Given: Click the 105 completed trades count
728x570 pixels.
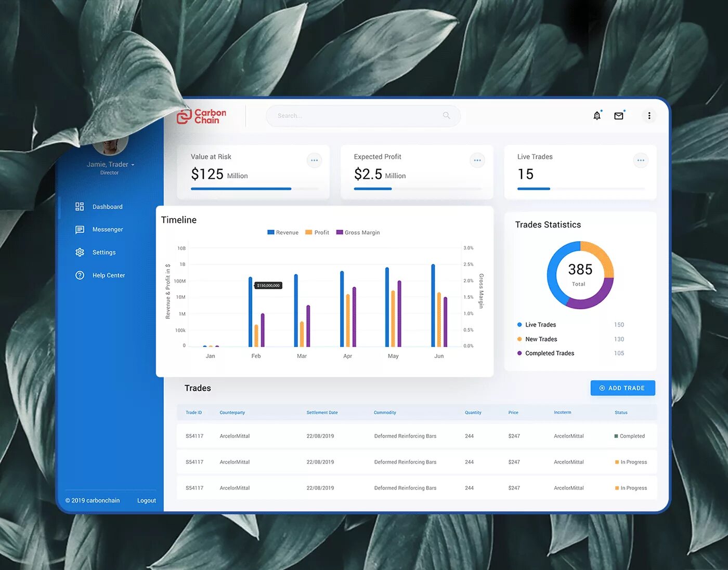Looking at the screenshot, I should coord(619,353).
